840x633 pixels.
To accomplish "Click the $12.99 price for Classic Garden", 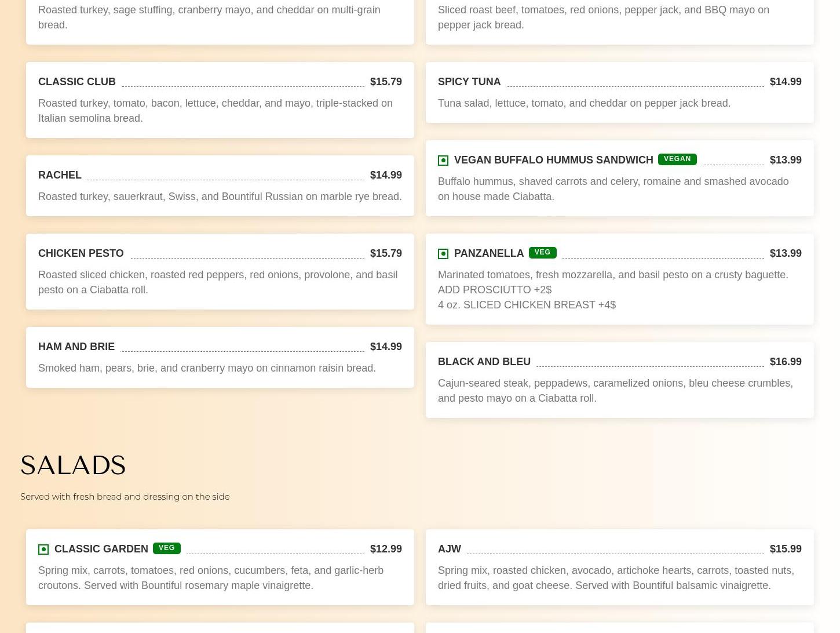I will (385, 549).
